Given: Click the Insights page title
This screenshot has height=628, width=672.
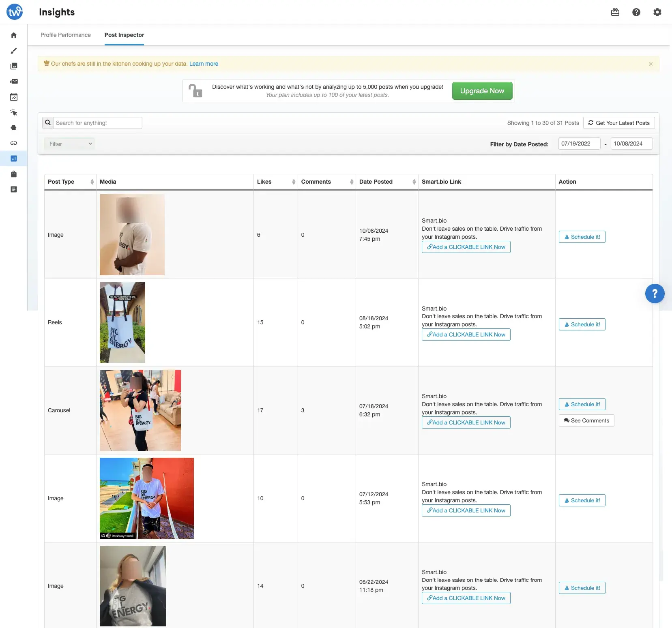Looking at the screenshot, I should (57, 12).
